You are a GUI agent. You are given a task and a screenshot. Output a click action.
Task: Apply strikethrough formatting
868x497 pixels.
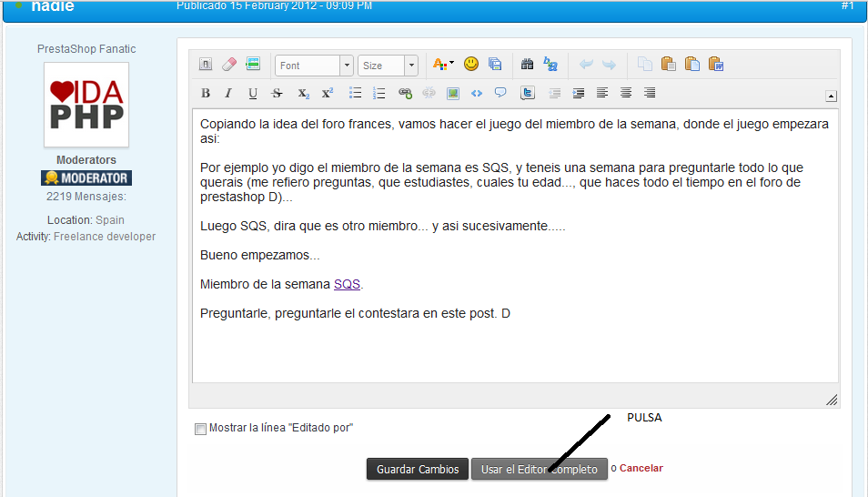(277, 93)
